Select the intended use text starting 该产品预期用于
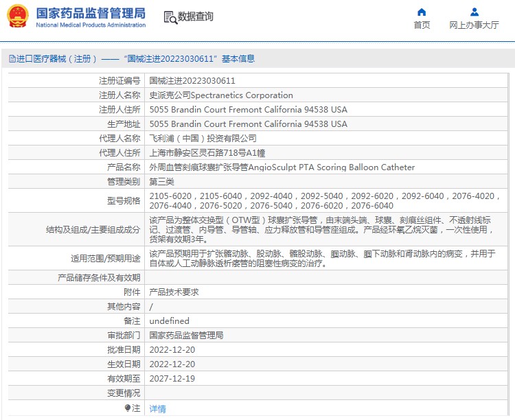515x420 pixels. 323,259
